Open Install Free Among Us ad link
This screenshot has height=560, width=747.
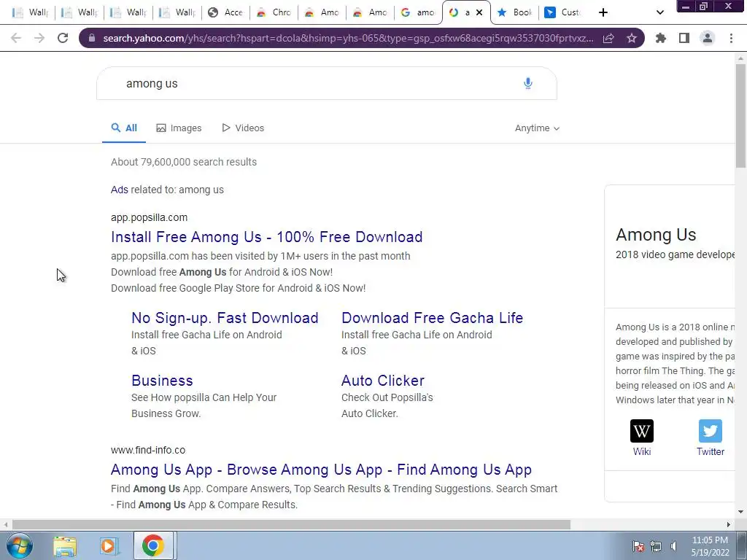point(267,237)
